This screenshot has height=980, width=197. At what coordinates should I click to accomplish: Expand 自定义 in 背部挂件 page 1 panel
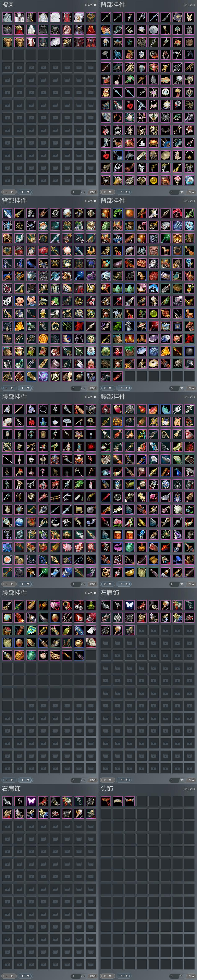point(189,5)
